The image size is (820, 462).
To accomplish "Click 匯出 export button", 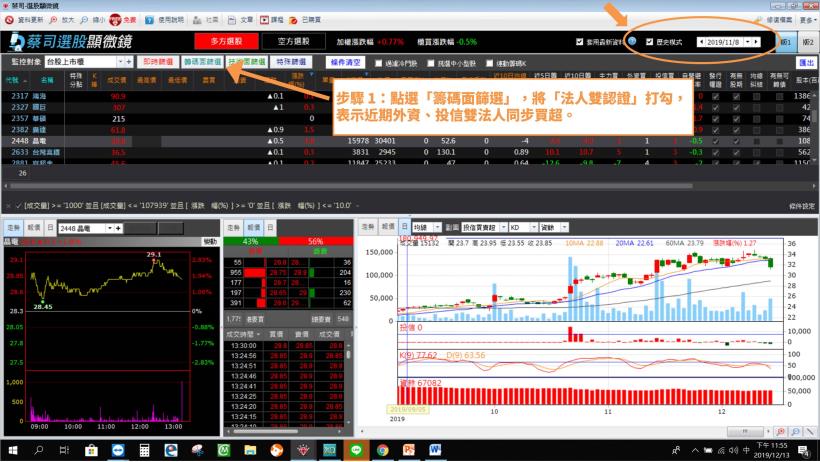I will tap(806, 63).
